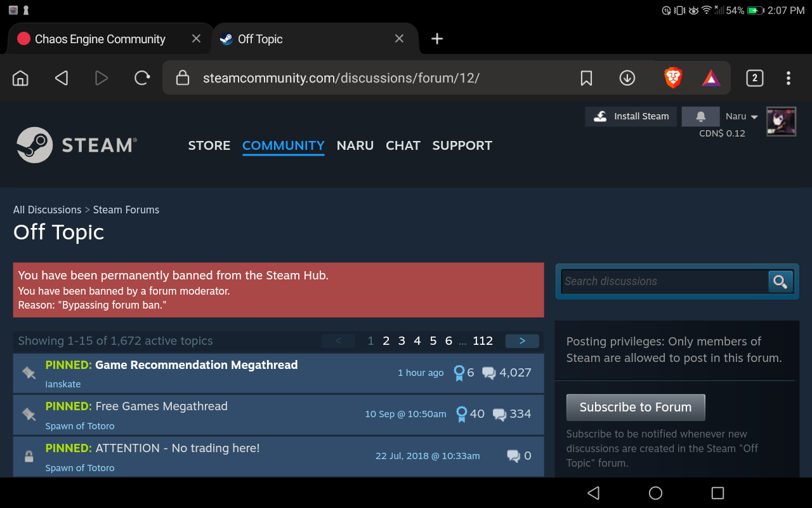Jump to last page 112
The width and height of the screenshot is (812, 508).
tap(483, 341)
